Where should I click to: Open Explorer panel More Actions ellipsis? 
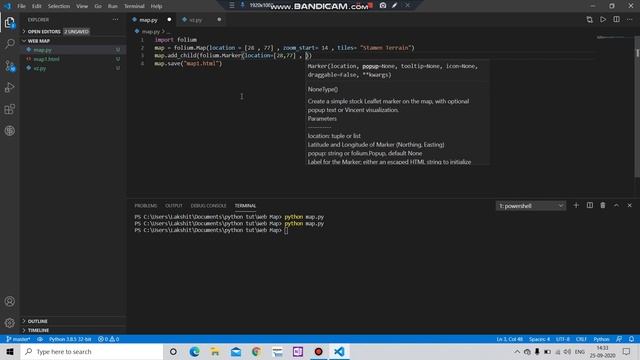pyautogui.click(x=116, y=20)
